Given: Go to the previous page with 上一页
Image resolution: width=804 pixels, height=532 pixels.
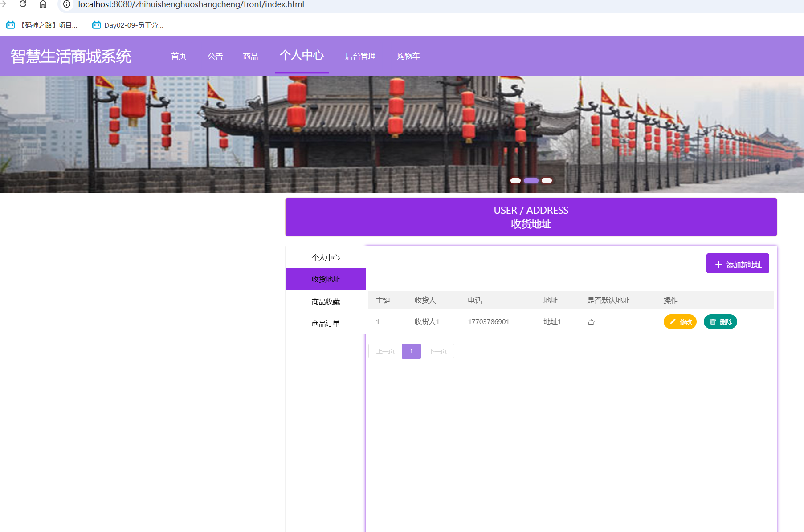Looking at the screenshot, I should click(x=385, y=351).
